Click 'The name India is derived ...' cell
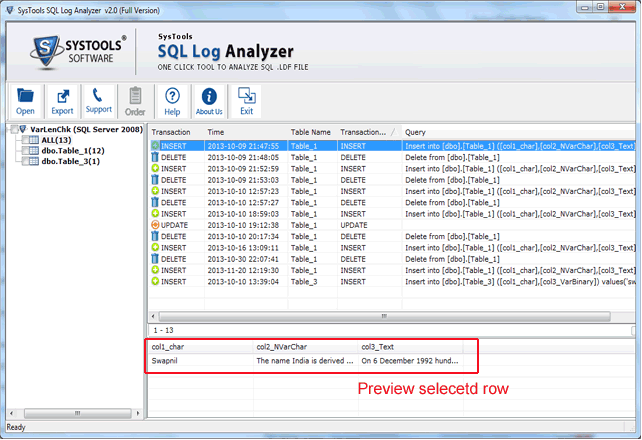Viewport: 642px width, 440px height. pos(305,361)
